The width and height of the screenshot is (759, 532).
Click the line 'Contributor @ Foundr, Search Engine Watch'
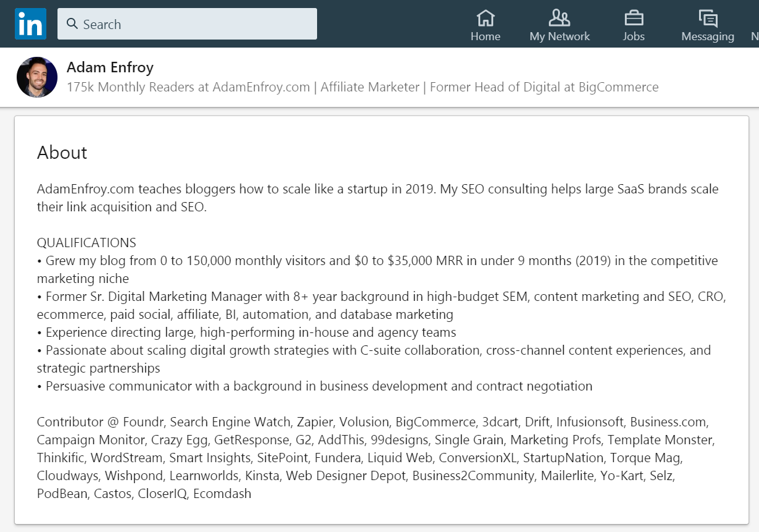click(373, 422)
